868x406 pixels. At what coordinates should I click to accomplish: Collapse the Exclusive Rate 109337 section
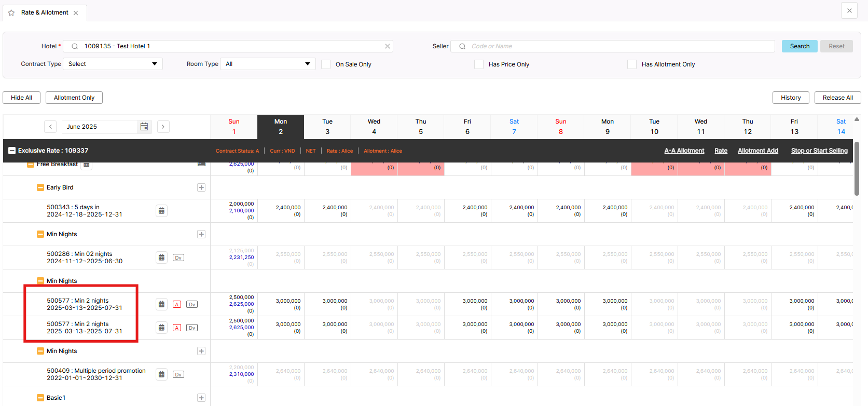point(12,151)
